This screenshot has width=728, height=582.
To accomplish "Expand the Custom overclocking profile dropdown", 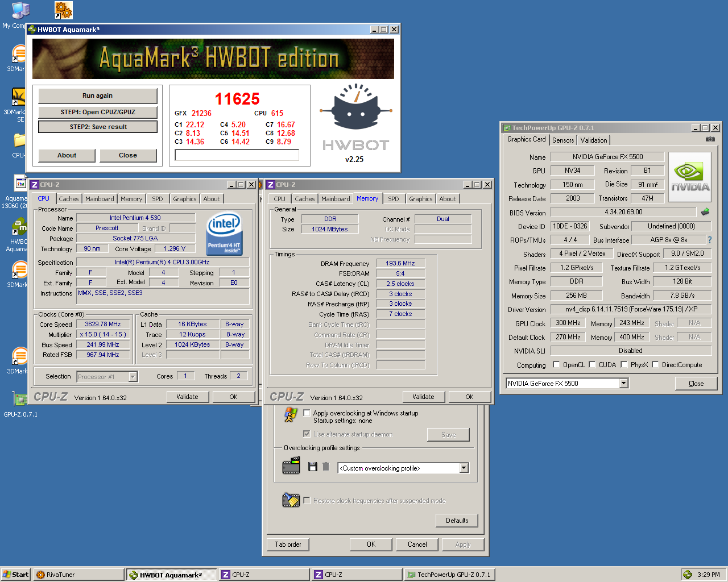I will [464, 468].
